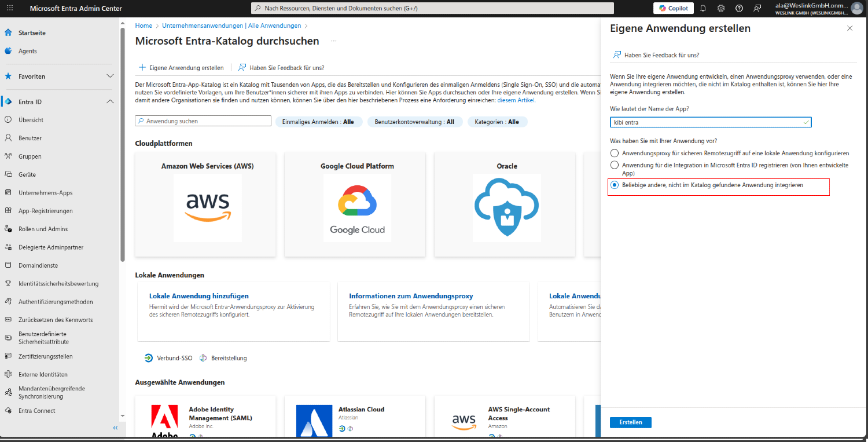The image size is (868, 442).
Task: Click the Favoriten star icon
Action: tap(8, 76)
